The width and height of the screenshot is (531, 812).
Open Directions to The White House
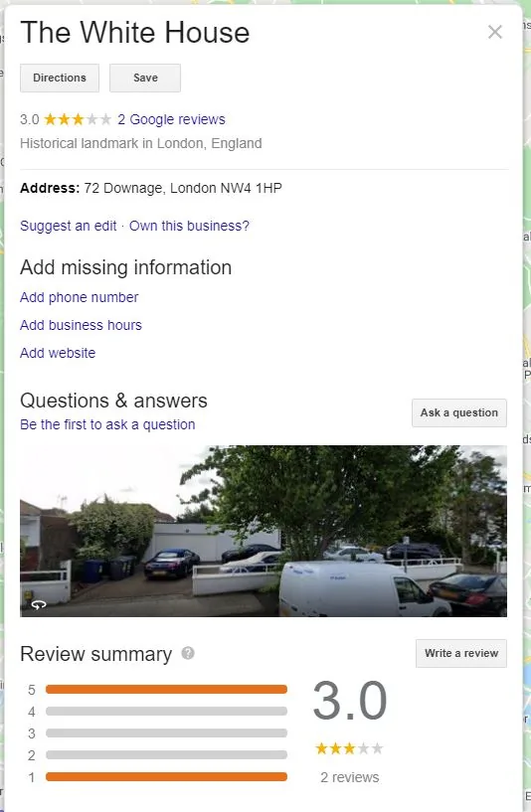point(60,78)
